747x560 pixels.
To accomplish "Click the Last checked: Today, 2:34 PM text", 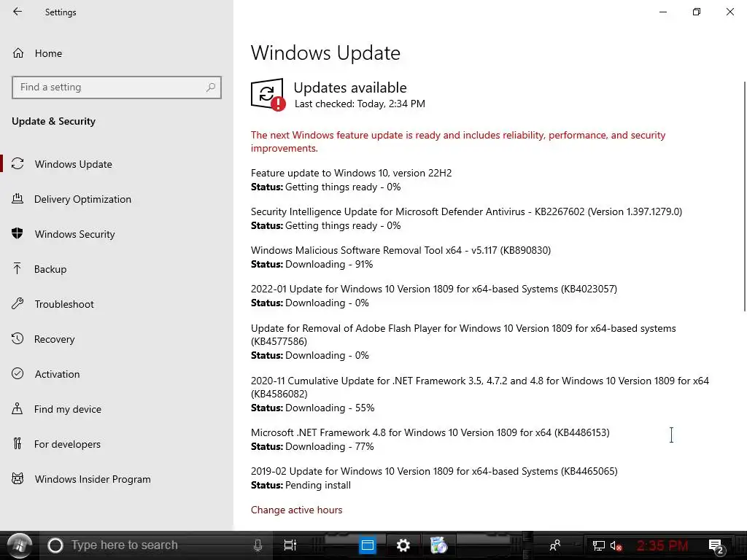I will pyautogui.click(x=360, y=104).
